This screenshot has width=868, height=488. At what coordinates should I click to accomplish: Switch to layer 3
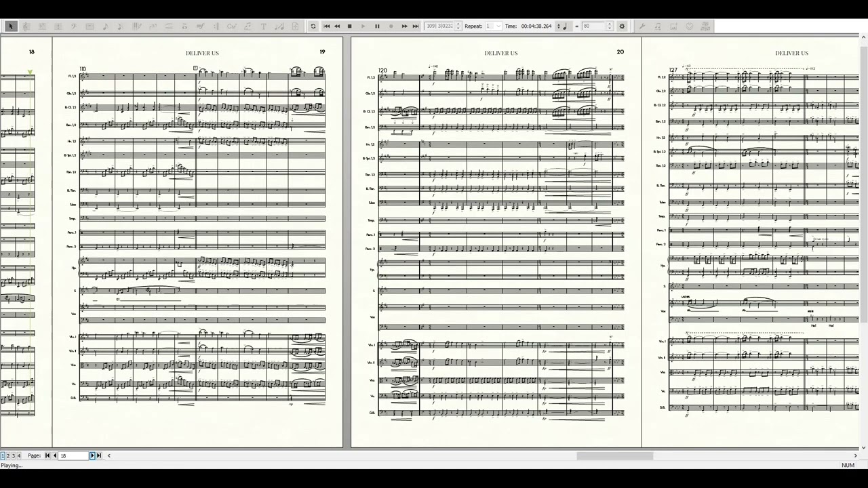point(14,455)
